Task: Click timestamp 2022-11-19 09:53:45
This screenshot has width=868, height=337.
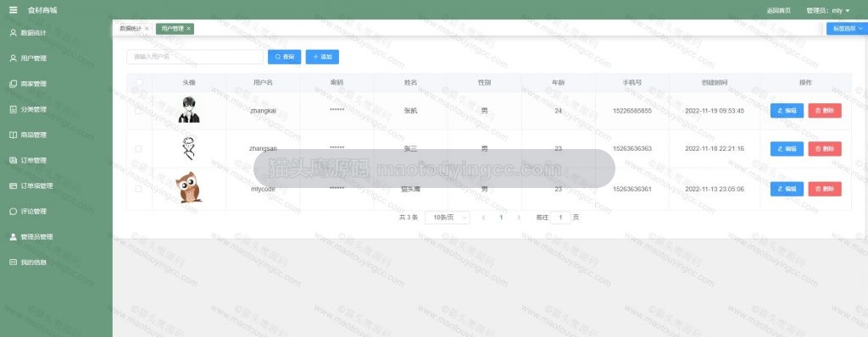Action: point(714,111)
